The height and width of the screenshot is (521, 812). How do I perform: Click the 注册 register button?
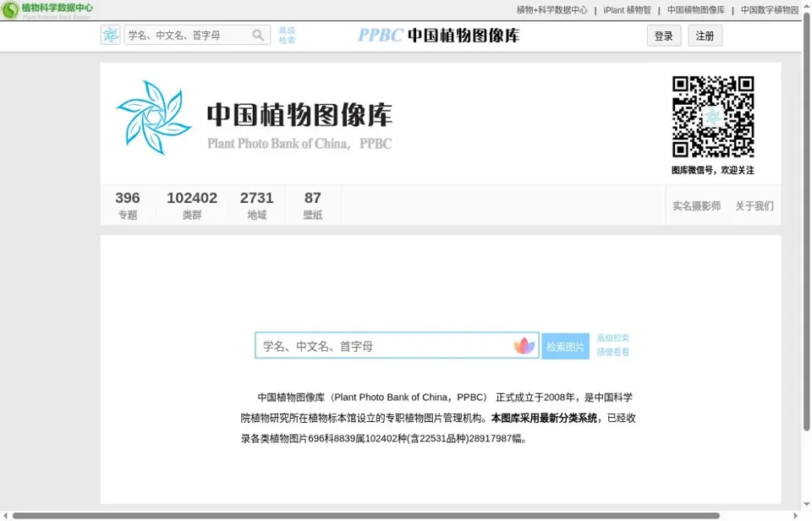(x=705, y=36)
